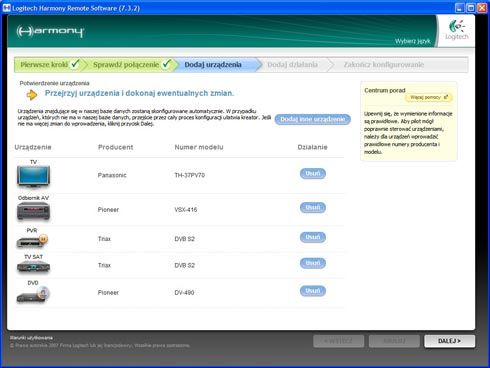Click the Urządzenie column header

(33, 147)
